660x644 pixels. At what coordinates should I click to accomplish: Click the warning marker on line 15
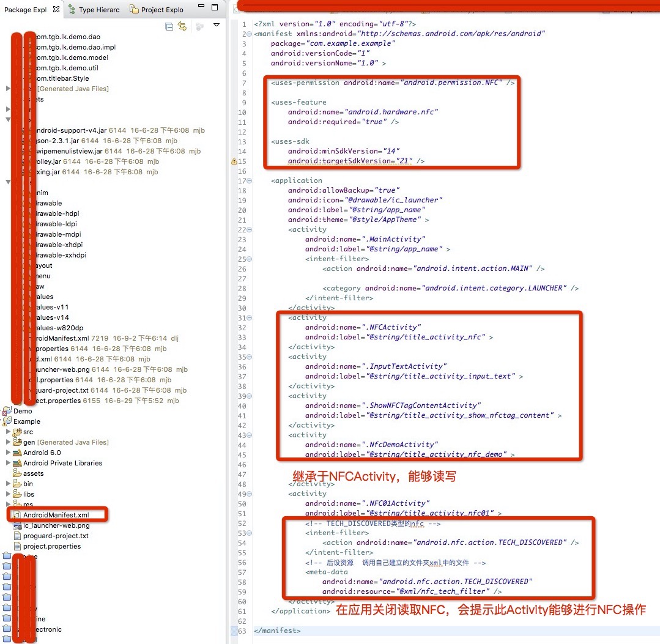[234, 161]
